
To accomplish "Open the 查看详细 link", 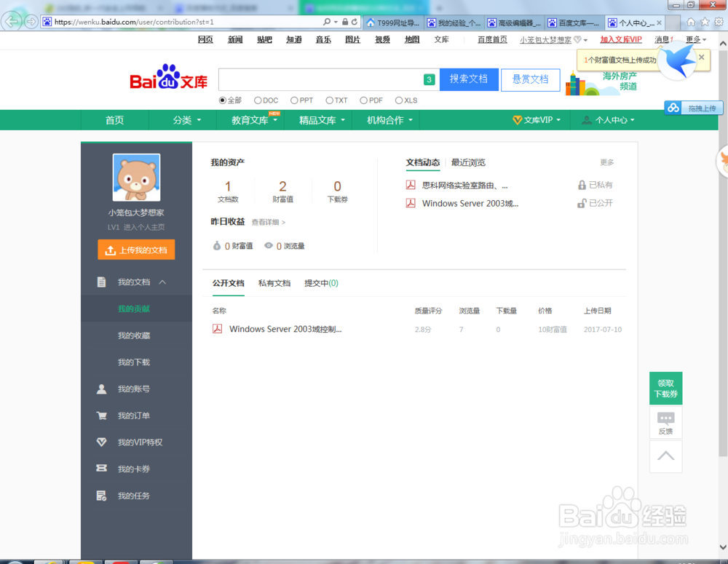I will click(x=269, y=223).
